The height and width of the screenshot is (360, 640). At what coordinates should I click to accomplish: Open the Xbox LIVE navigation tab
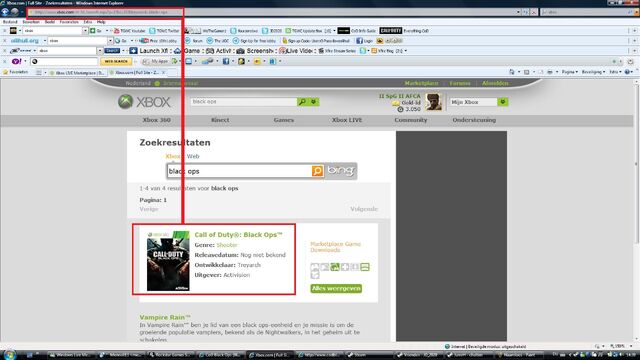click(x=347, y=120)
